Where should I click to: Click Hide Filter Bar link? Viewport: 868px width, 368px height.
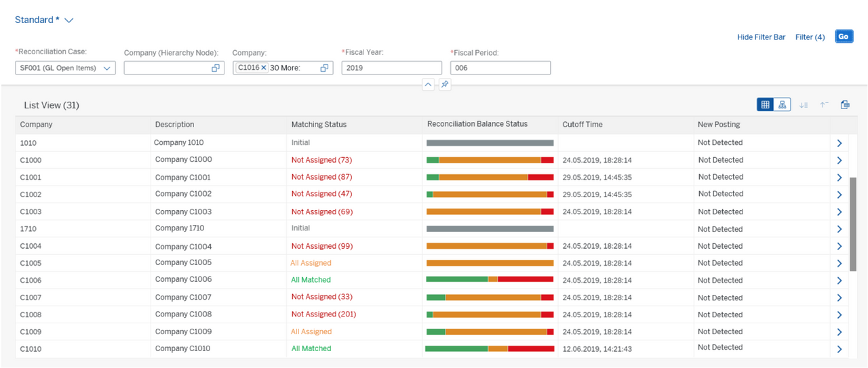tap(761, 37)
